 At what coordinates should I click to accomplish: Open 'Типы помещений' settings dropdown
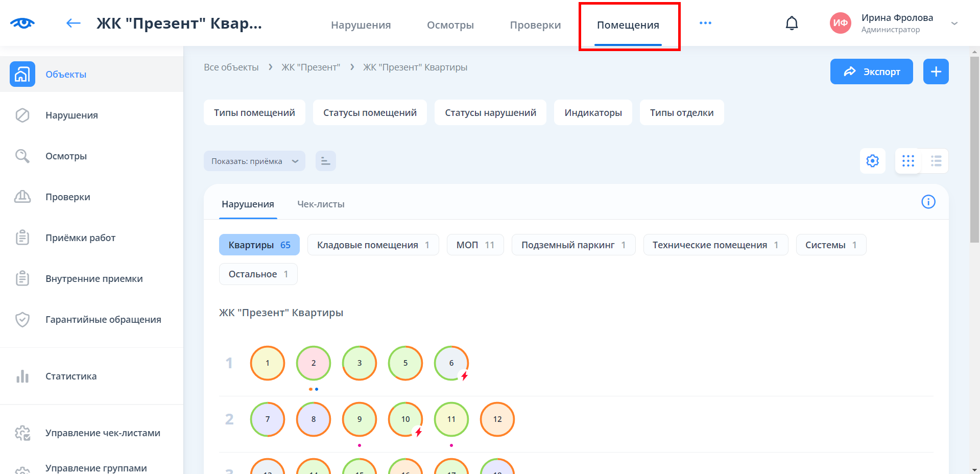254,112
